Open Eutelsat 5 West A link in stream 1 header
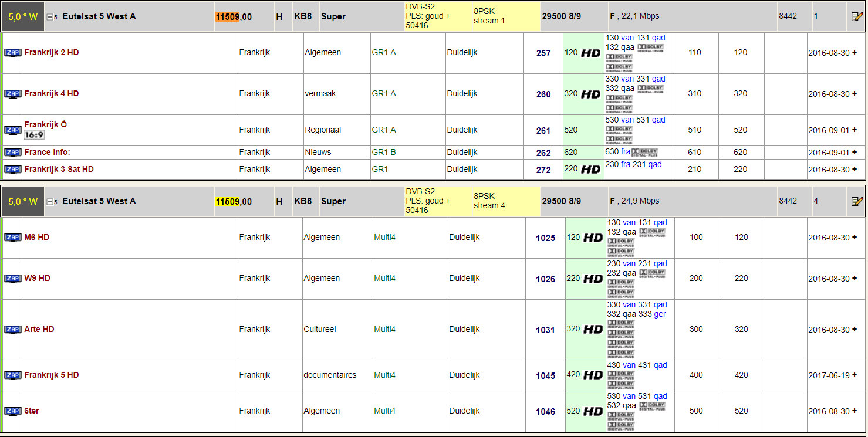 click(99, 16)
